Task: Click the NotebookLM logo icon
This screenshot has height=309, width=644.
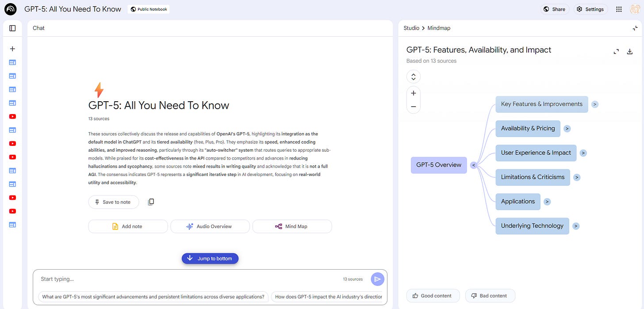Action: coord(11,9)
